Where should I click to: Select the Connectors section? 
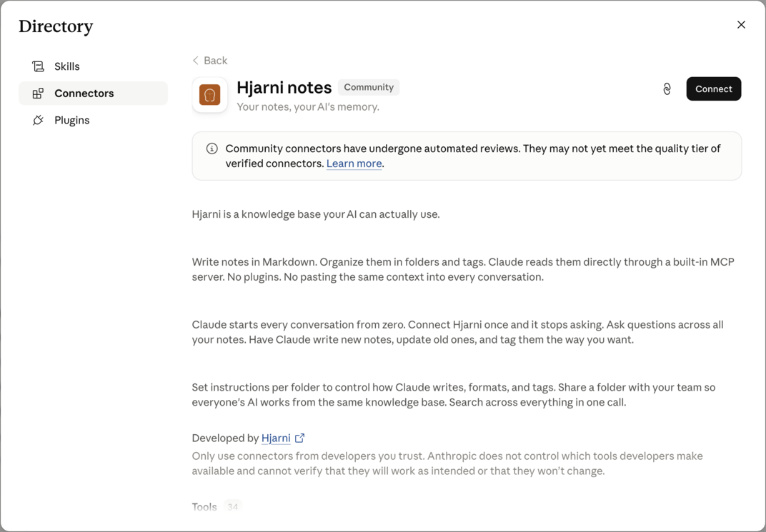point(93,94)
